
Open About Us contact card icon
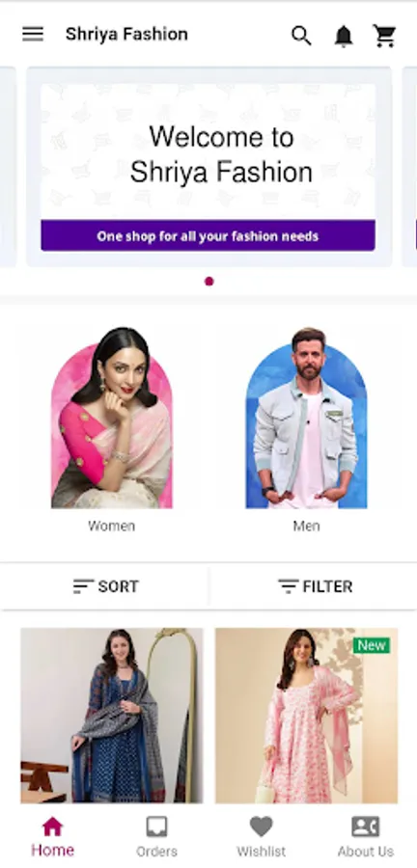click(366, 827)
